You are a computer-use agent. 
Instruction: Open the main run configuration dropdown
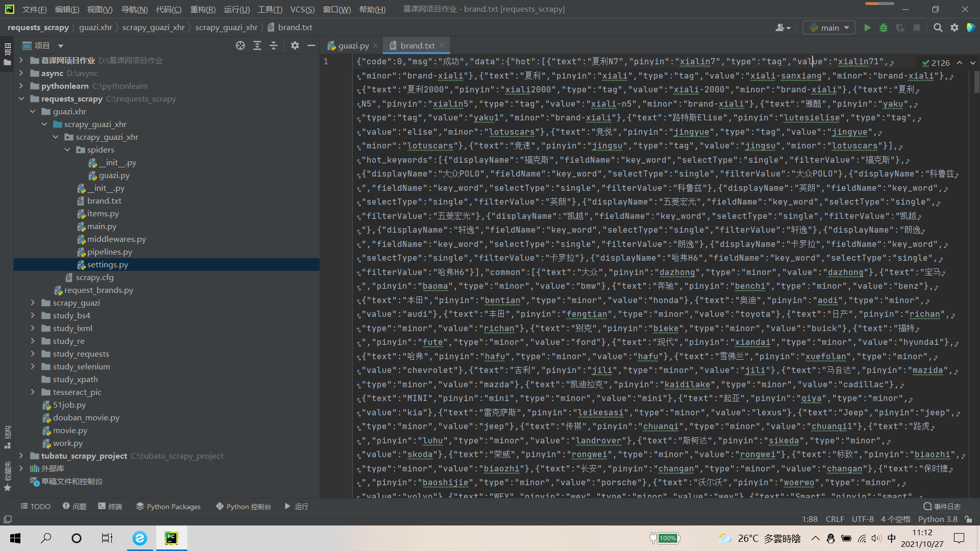(829, 28)
